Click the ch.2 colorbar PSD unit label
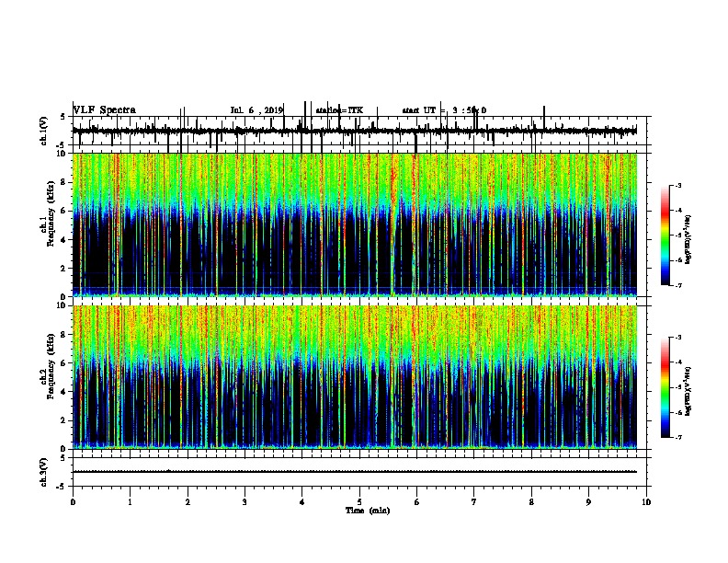Screen dimensions: 728x563 (688, 391)
